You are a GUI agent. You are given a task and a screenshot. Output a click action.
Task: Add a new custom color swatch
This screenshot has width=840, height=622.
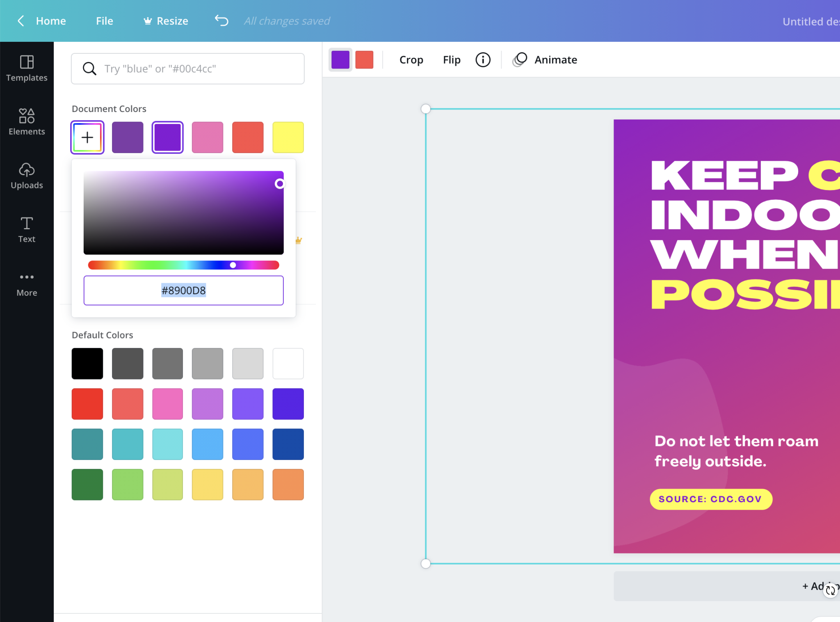click(87, 137)
